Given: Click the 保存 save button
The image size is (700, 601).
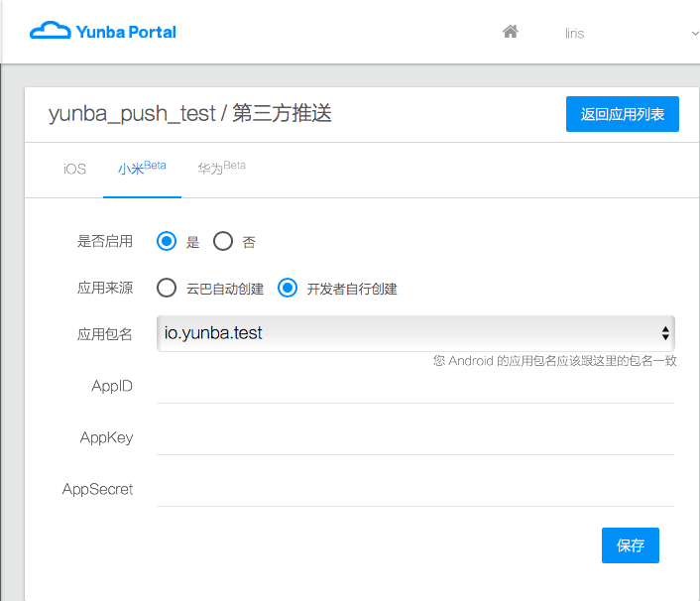Looking at the screenshot, I should point(631,545).
